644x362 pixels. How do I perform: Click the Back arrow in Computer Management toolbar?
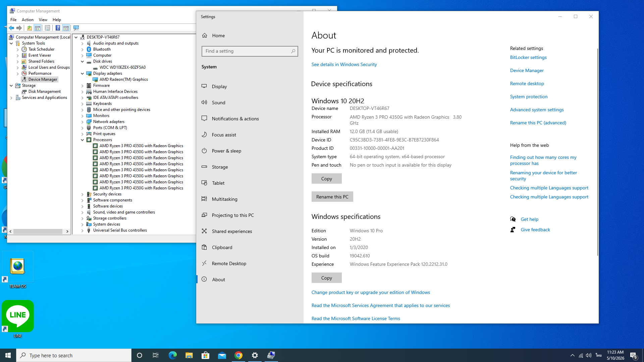tap(11, 28)
